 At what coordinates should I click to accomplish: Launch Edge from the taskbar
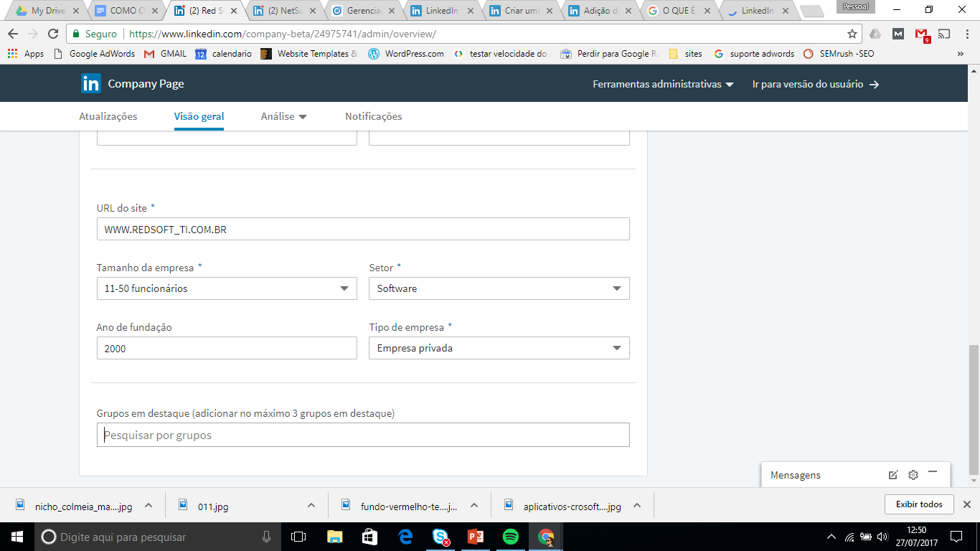(405, 537)
